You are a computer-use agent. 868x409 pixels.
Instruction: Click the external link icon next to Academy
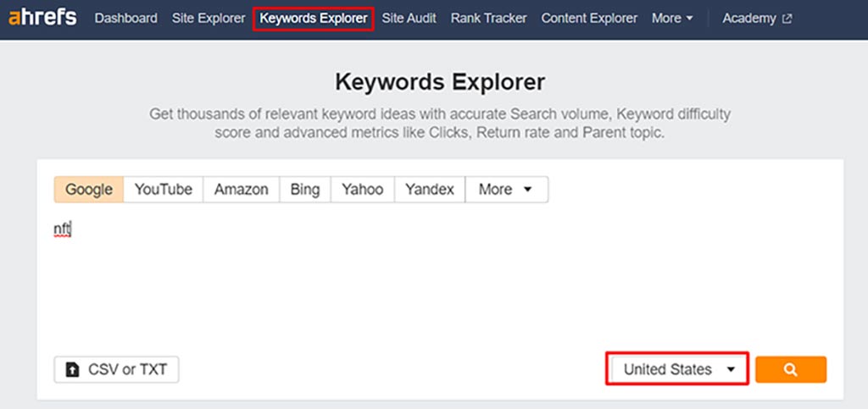pos(787,19)
